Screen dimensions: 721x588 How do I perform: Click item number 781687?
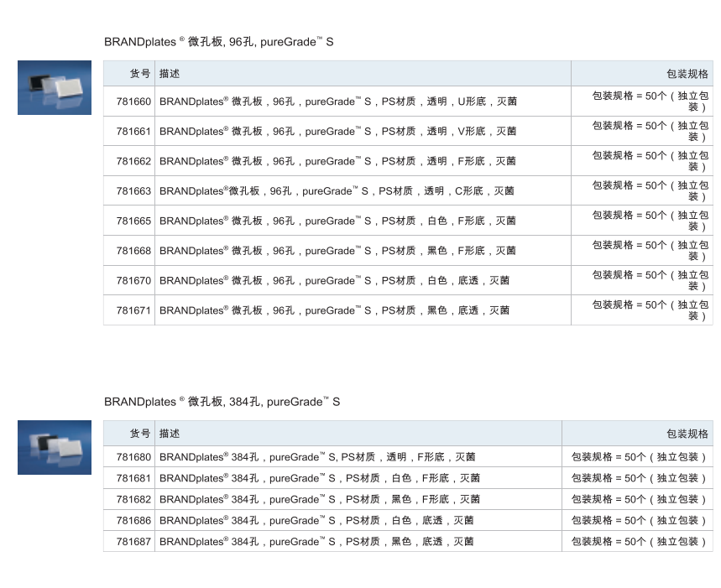coord(133,542)
